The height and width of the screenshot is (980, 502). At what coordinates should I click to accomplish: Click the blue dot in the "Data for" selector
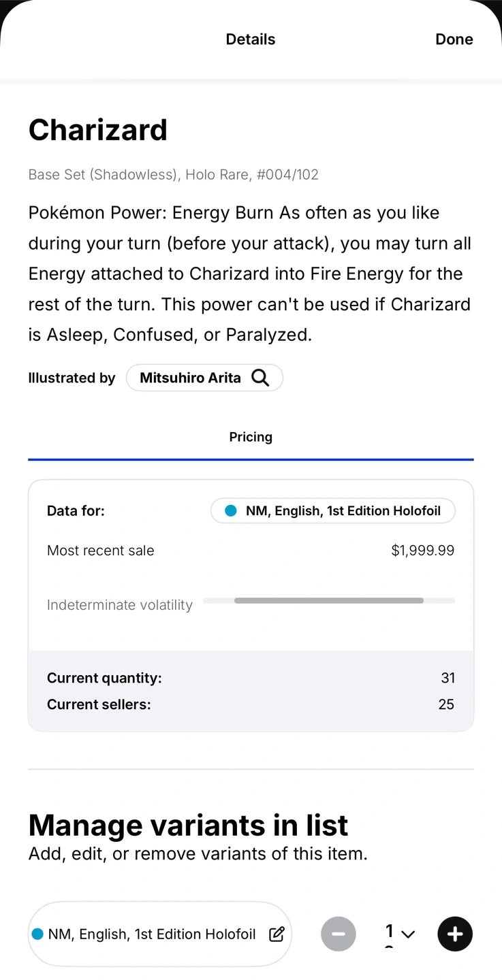click(231, 511)
